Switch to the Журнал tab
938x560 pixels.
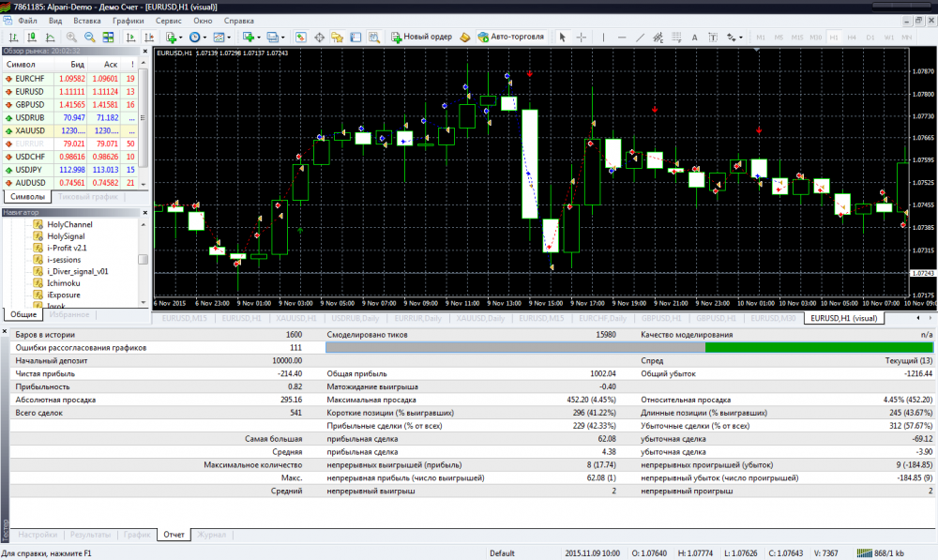212,535
